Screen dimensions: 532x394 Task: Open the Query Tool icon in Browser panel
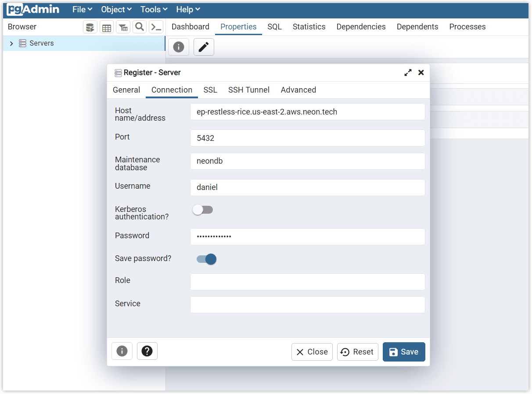click(x=90, y=27)
